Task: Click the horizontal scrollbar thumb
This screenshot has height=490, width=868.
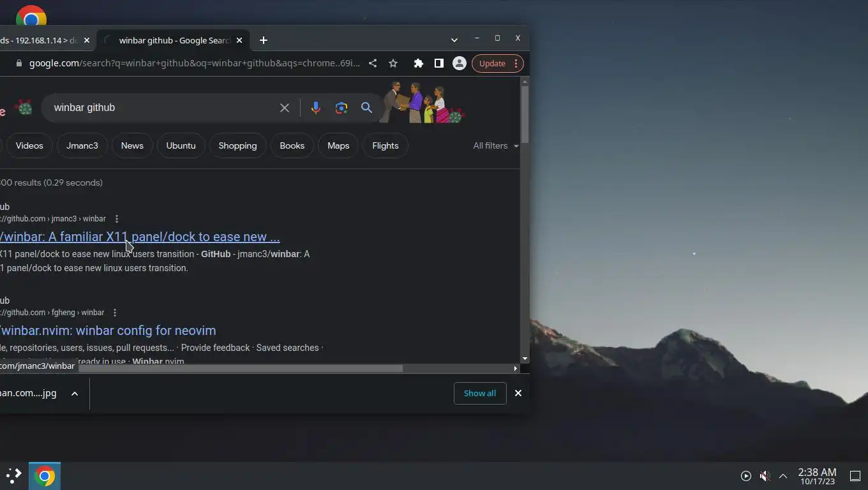Action: (x=240, y=368)
